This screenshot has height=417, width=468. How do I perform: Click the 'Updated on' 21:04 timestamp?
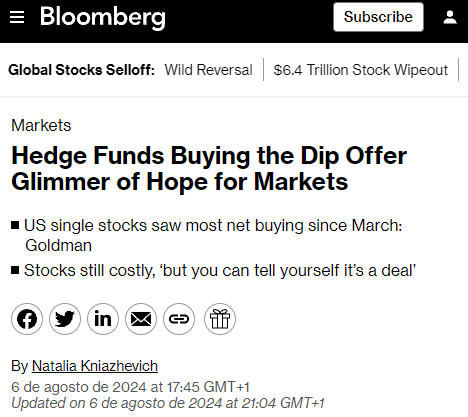point(168,403)
